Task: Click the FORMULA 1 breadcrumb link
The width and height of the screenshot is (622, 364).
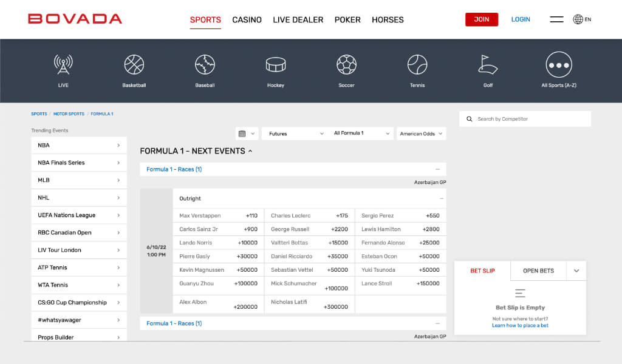Action: (x=102, y=114)
